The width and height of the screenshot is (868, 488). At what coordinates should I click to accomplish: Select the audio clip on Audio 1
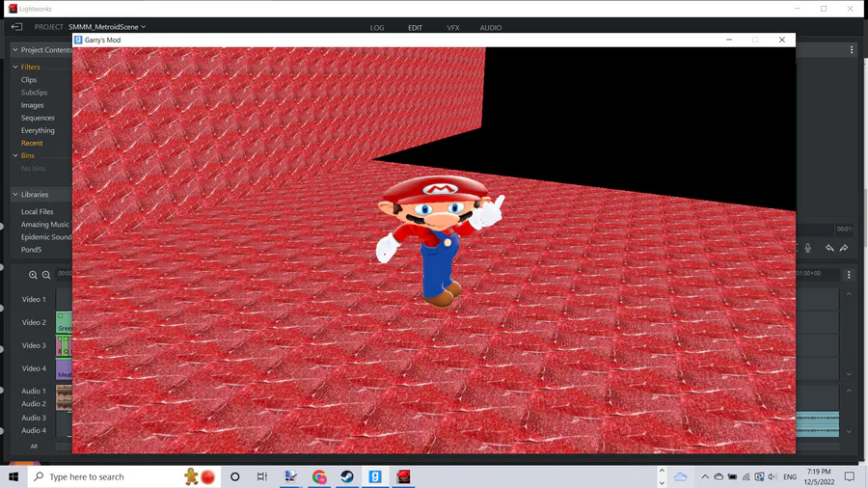click(65, 391)
